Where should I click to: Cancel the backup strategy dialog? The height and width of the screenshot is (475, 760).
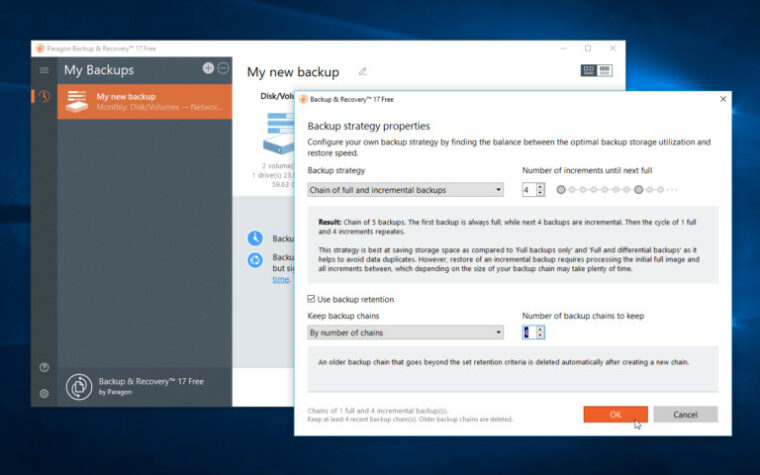(x=685, y=414)
